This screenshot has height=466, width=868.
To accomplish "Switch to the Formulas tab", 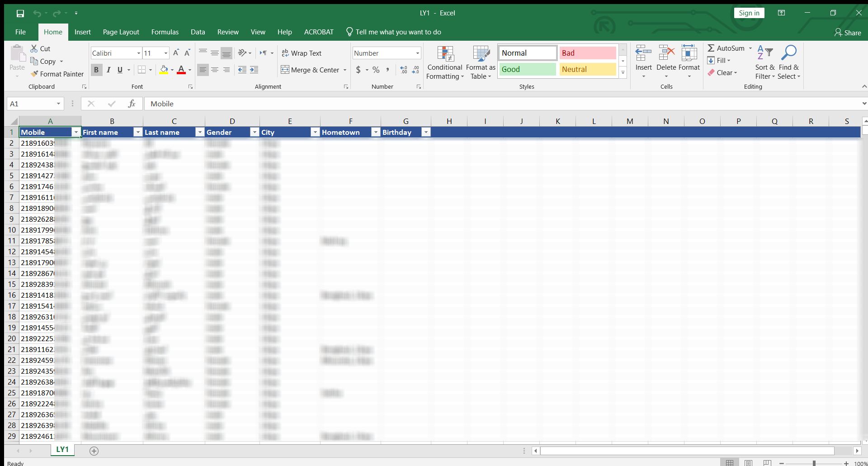I will tap(165, 32).
